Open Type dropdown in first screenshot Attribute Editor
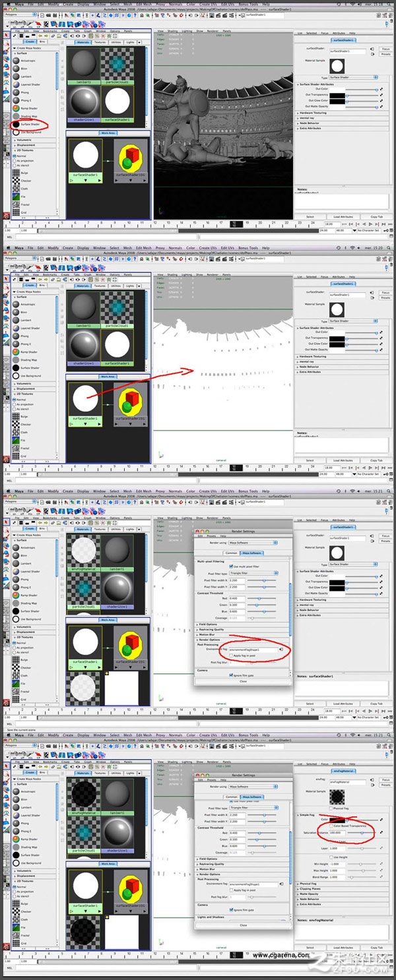The height and width of the screenshot is (980, 396). (x=352, y=77)
